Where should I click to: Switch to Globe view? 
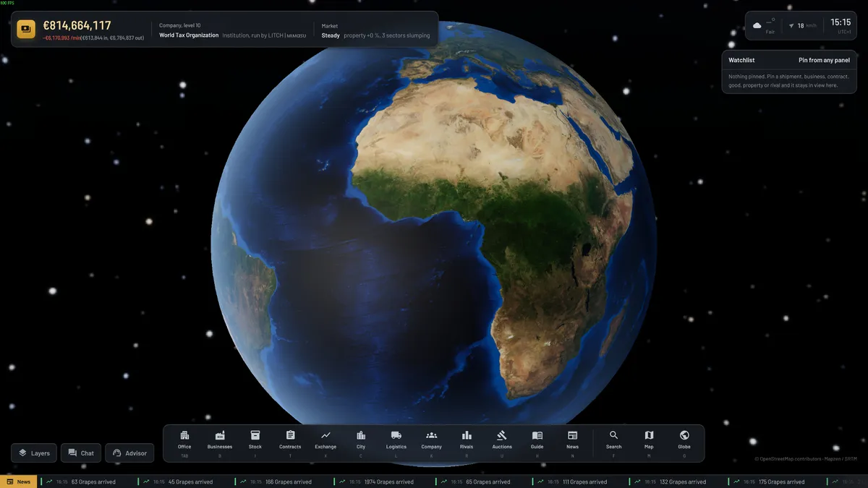tap(684, 442)
